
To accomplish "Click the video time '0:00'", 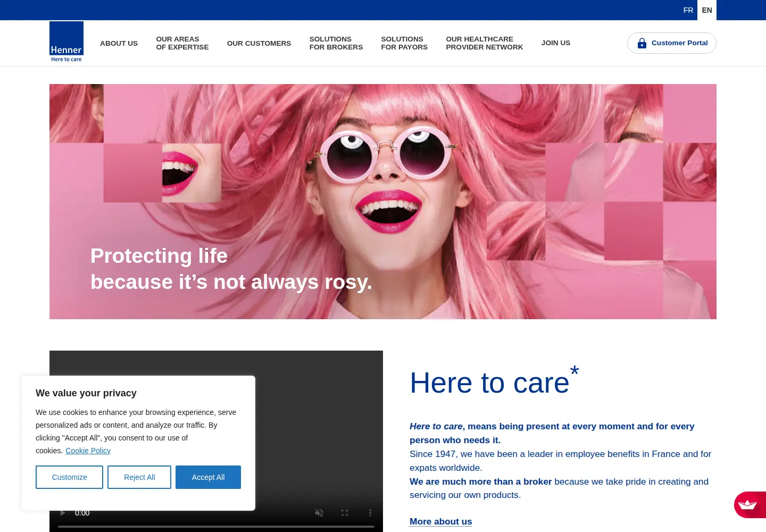I will tap(82, 513).
